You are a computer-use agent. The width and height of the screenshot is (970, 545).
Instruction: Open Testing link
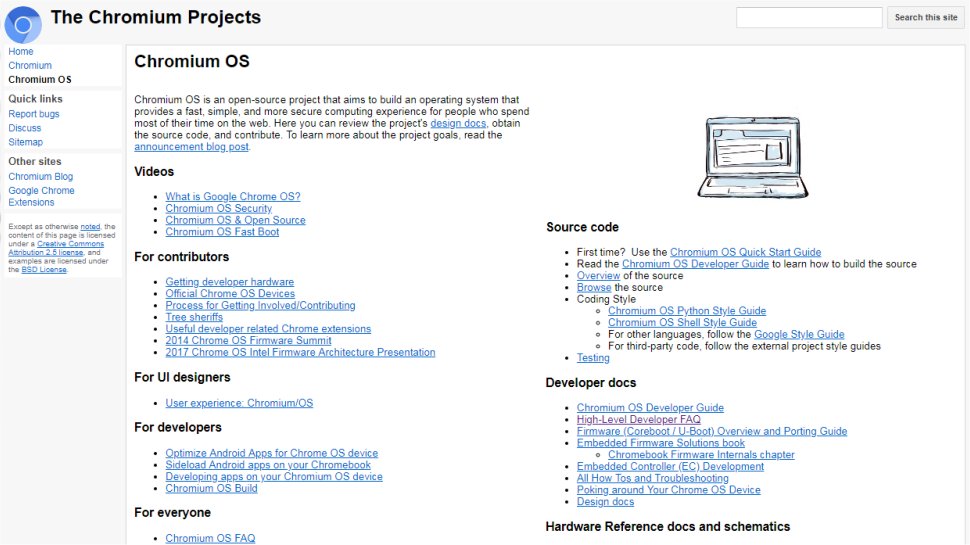click(593, 358)
